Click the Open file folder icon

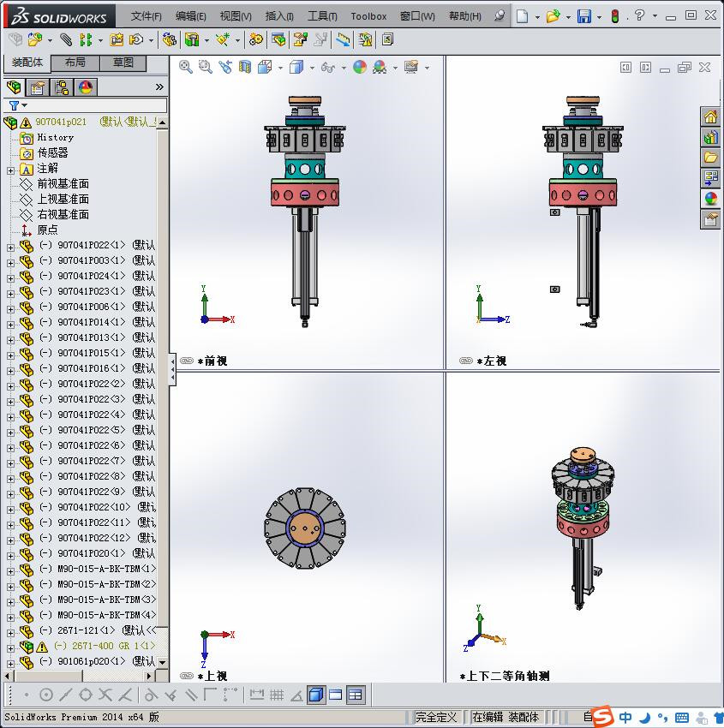(x=553, y=16)
